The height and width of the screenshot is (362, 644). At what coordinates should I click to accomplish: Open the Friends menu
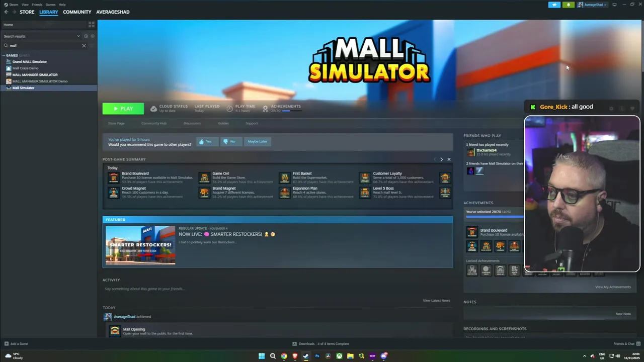pos(37,5)
